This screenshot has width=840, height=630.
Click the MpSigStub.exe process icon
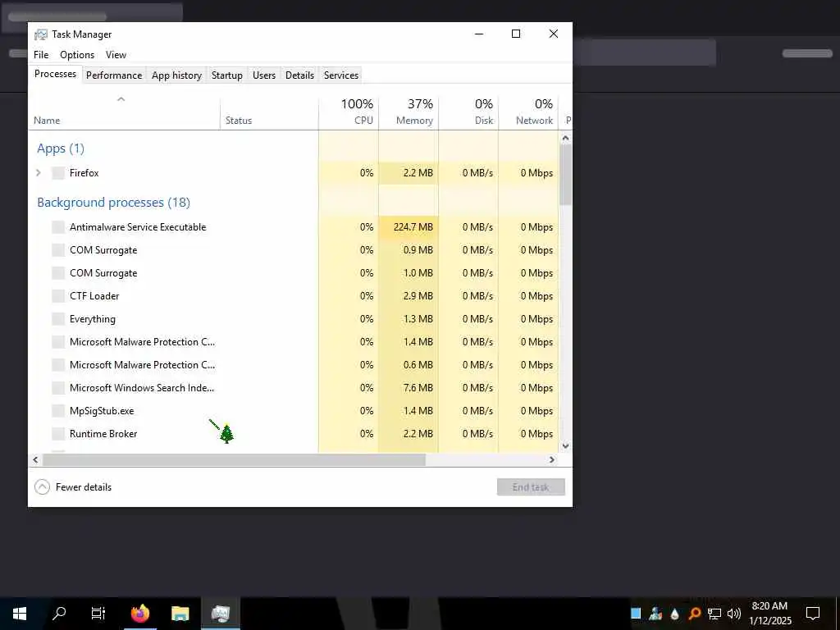[x=58, y=411]
